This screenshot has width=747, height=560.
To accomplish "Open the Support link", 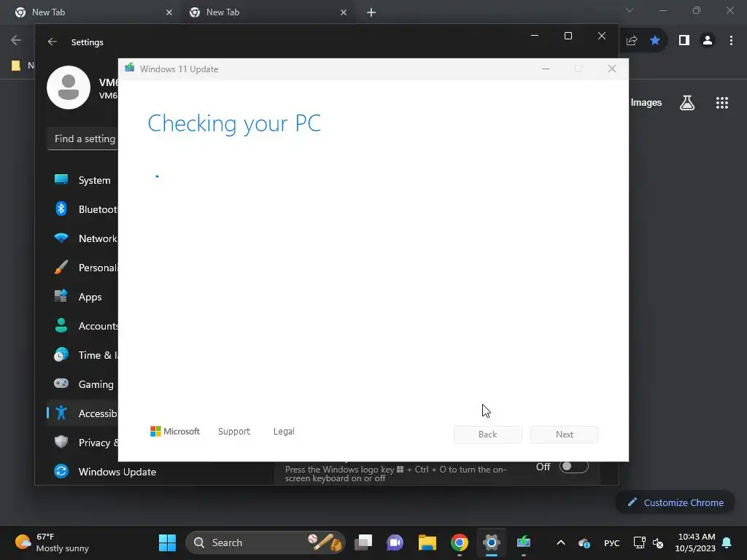I will coord(234,431).
